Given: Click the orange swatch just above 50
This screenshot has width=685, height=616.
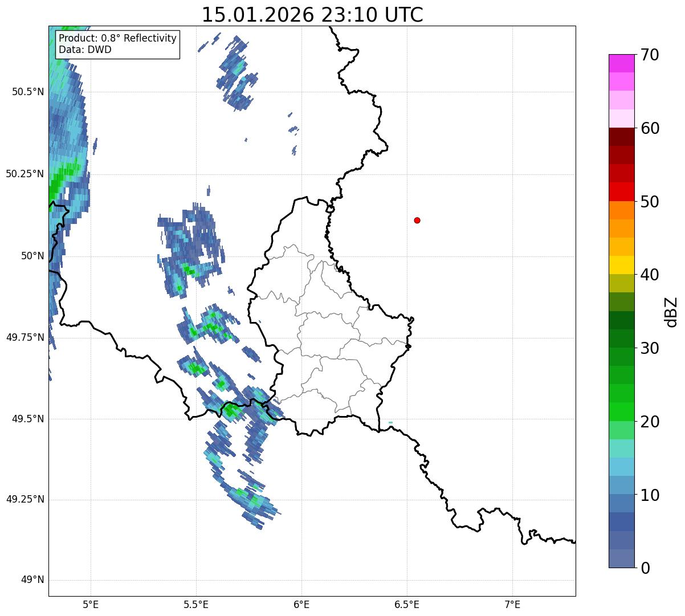Looking at the screenshot, I should coord(622,210).
